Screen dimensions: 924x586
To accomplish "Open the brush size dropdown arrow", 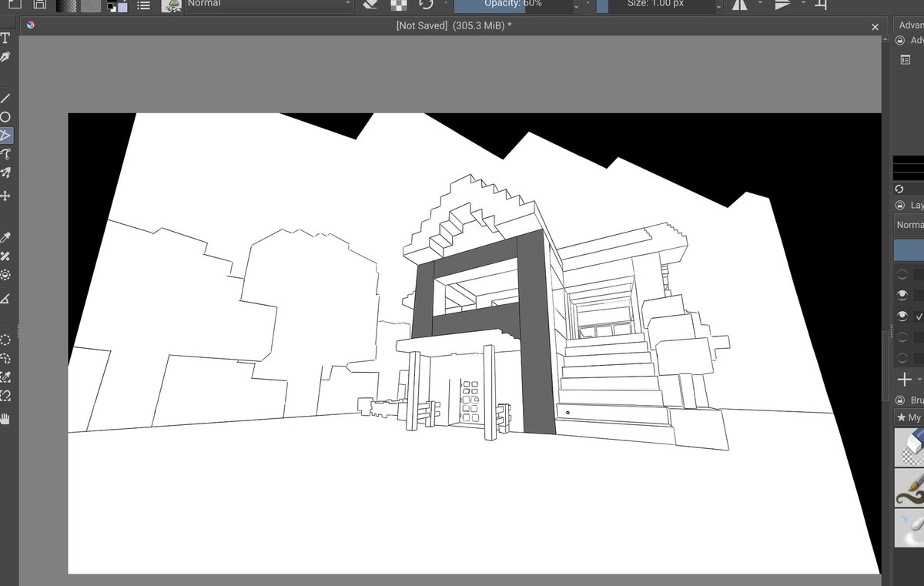I will [x=718, y=5].
